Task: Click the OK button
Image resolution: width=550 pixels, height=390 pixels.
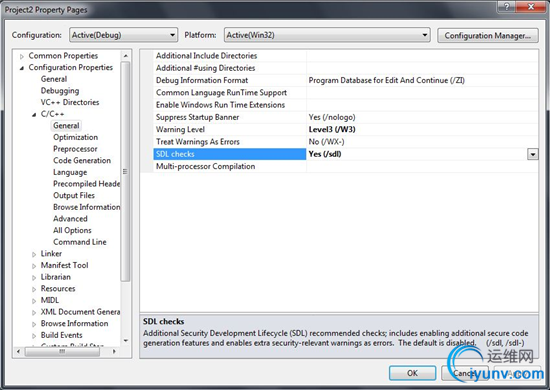Action: 412,373
